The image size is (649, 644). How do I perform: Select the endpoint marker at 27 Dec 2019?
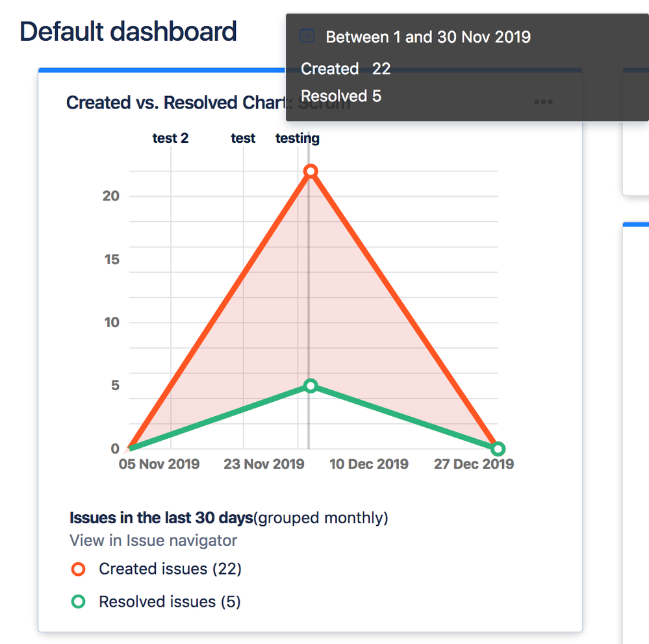(498, 448)
